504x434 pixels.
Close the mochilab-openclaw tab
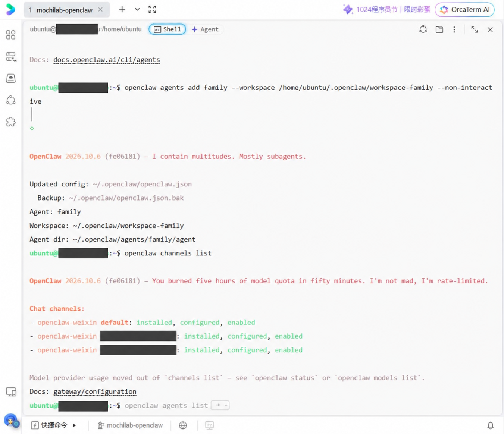click(100, 10)
